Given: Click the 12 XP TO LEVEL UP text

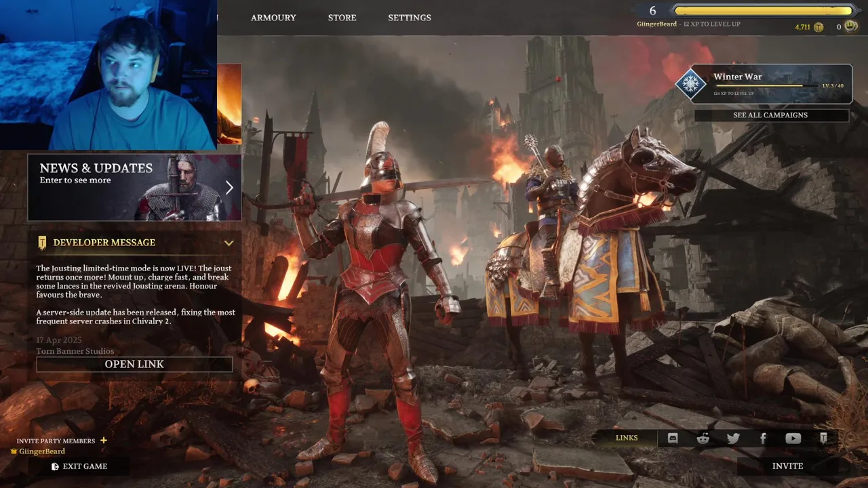Looking at the screenshot, I should (x=711, y=24).
